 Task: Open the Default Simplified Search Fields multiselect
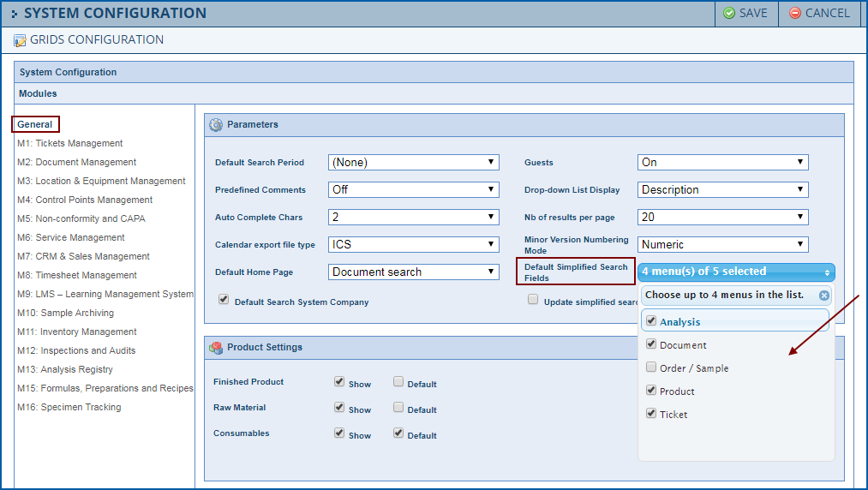pyautogui.click(x=736, y=272)
